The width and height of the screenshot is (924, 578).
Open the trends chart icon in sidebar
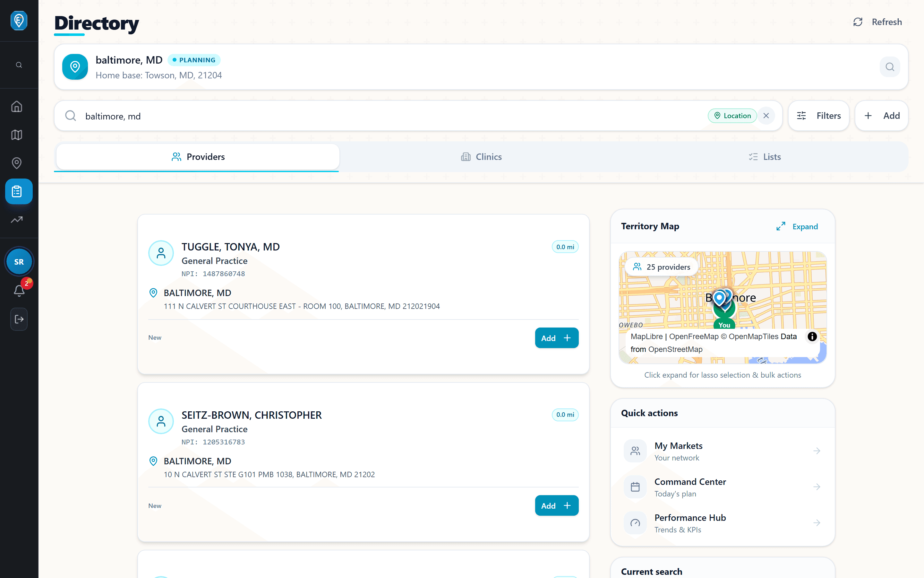point(16,219)
